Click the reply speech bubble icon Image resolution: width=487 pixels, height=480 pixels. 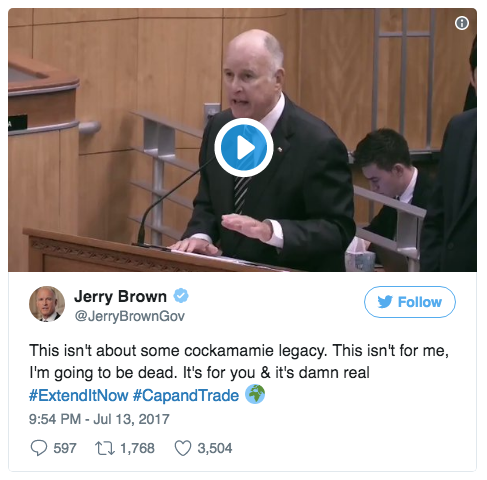pos(39,448)
